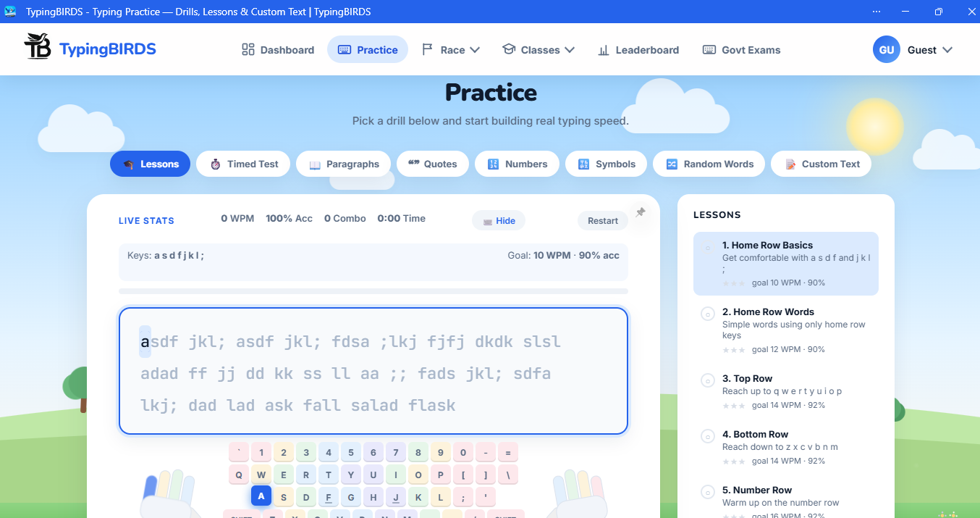The height and width of the screenshot is (518, 980).
Task: Click the Custom Text notepad icon
Action: coord(790,164)
